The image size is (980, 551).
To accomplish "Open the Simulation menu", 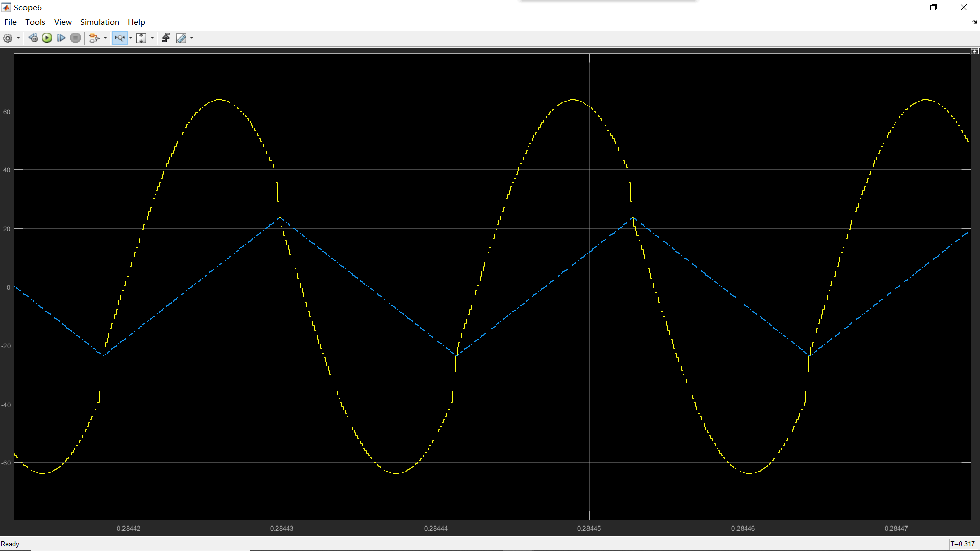I will click(100, 22).
